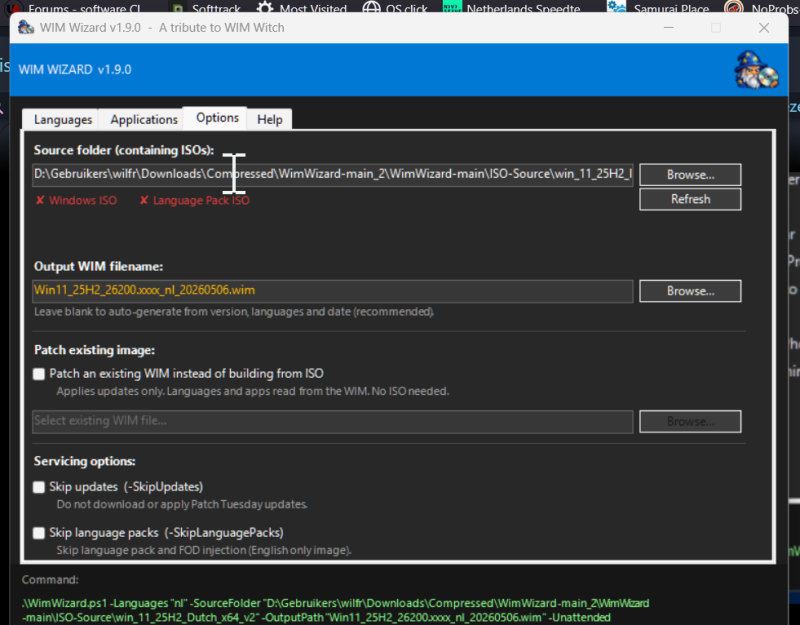Click the 'Servicing options:' heading
Image resolution: width=800 pixels, height=625 pixels.
coord(85,461)
